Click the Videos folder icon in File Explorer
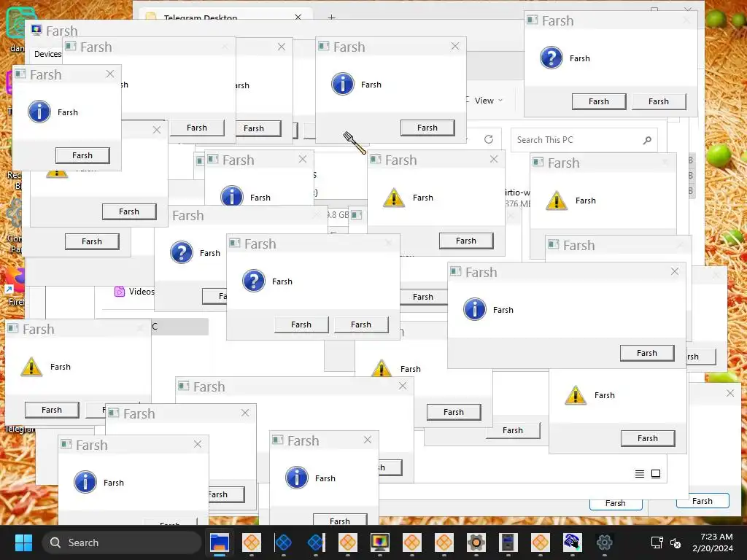 click(120, 292)
